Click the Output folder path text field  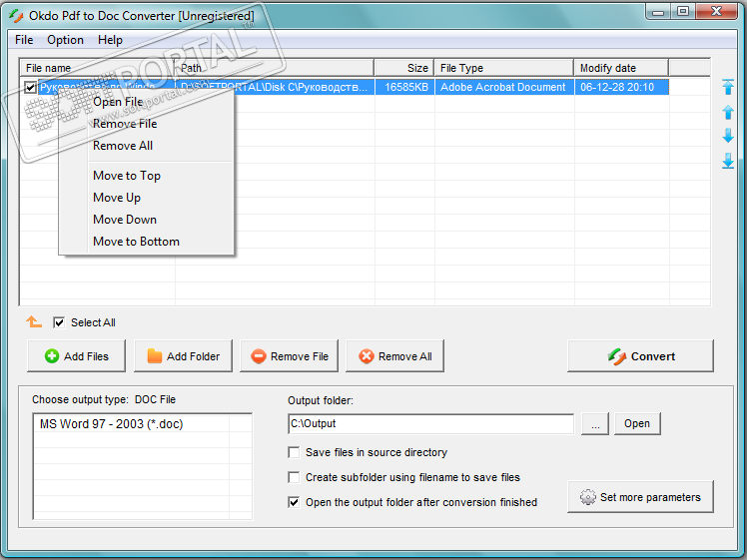429,424
